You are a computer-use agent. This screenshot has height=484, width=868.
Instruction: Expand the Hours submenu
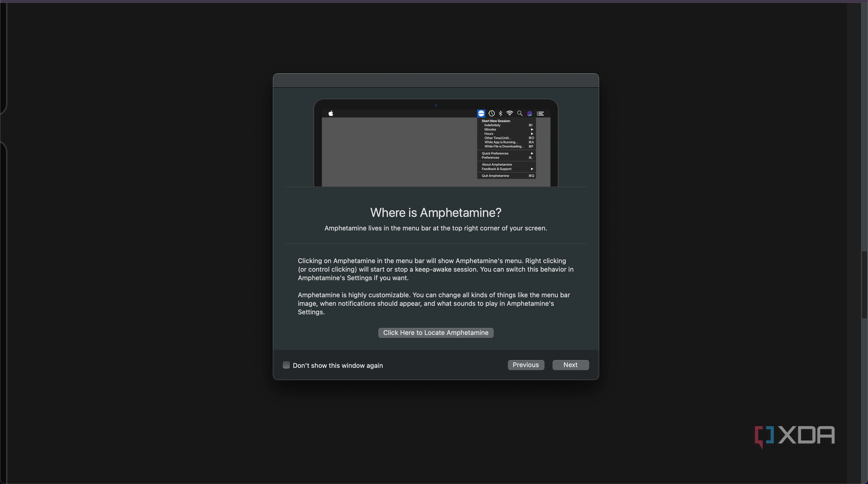click(x=489, y=134)
